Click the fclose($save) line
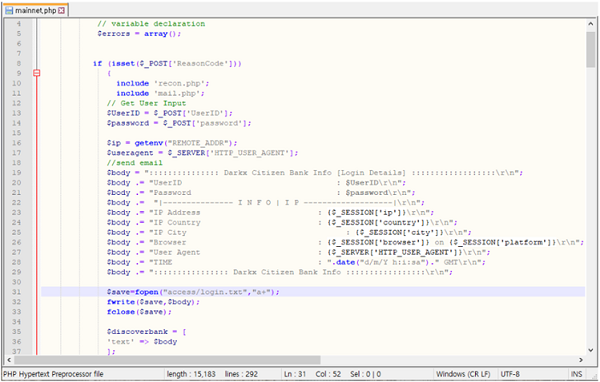This screenshot has height=382, width=600. tap(139, 312)
